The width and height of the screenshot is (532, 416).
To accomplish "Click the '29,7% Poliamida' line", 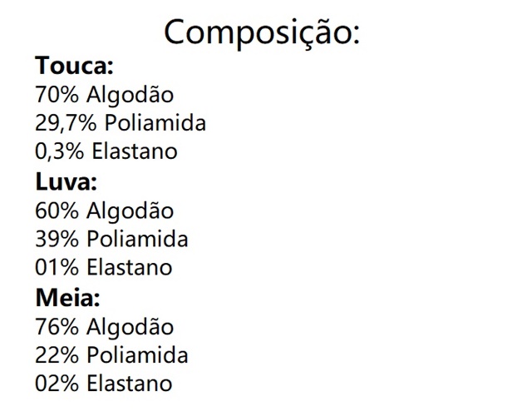I will [121, 123].
